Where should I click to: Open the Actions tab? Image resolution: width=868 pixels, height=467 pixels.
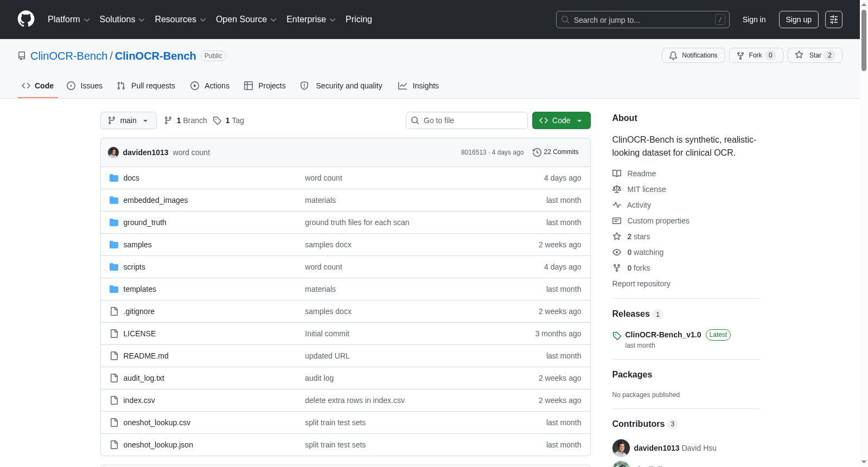(x=210, y=86)
